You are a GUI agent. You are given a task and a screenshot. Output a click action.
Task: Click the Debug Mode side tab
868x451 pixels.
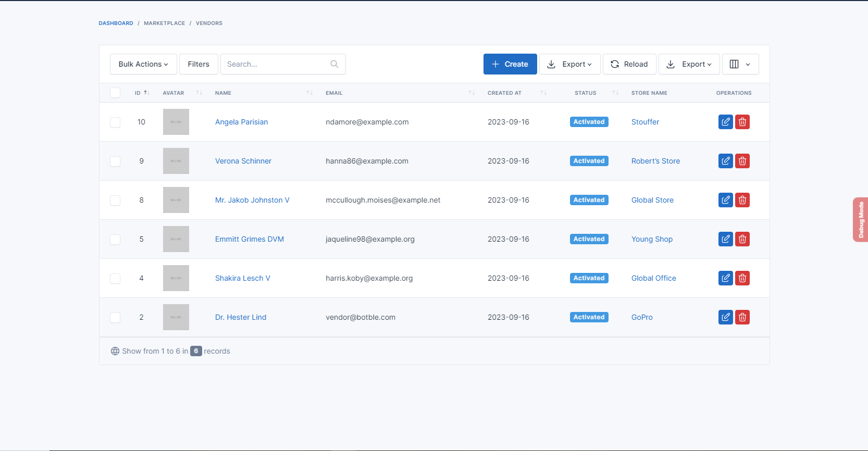point(861,220)
